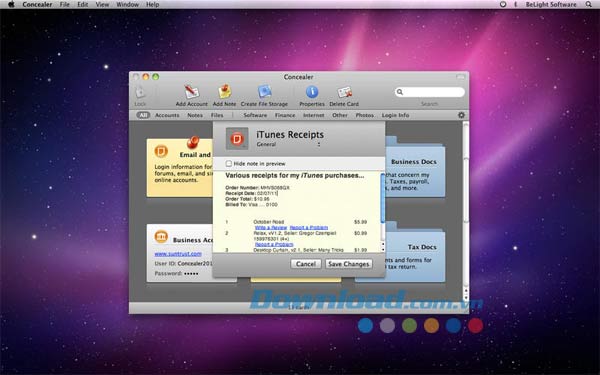Click the Write a Review link
The image size is (600, 375).
click(271, 227)
